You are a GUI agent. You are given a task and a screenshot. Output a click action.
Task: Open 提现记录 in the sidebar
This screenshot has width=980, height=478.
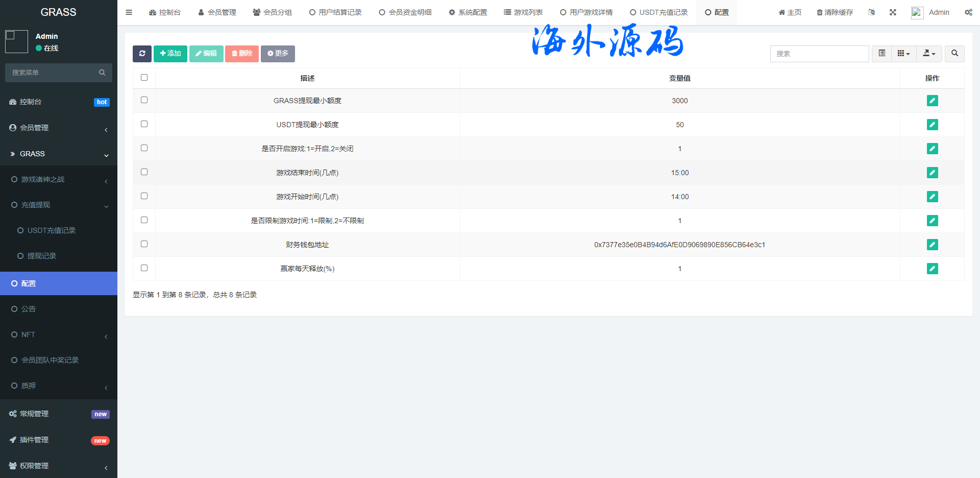coord(42,256)
